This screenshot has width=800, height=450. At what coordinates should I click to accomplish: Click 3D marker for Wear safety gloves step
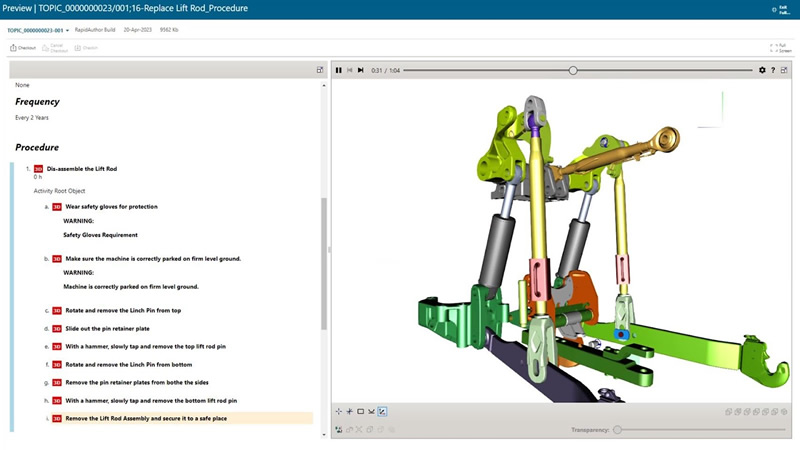tap(57, 207)
